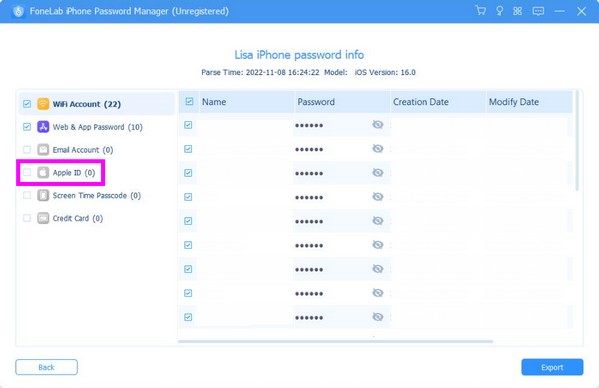Reveal the ninth row password with eye icon

(x=377, y=317)
